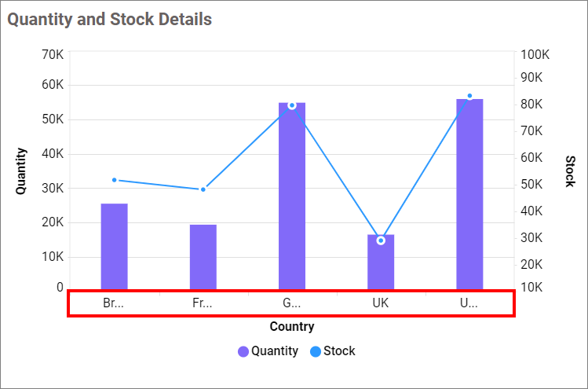Select the short Quantity bar for UK
Screen dimensions: 588x389
point(381,263)
